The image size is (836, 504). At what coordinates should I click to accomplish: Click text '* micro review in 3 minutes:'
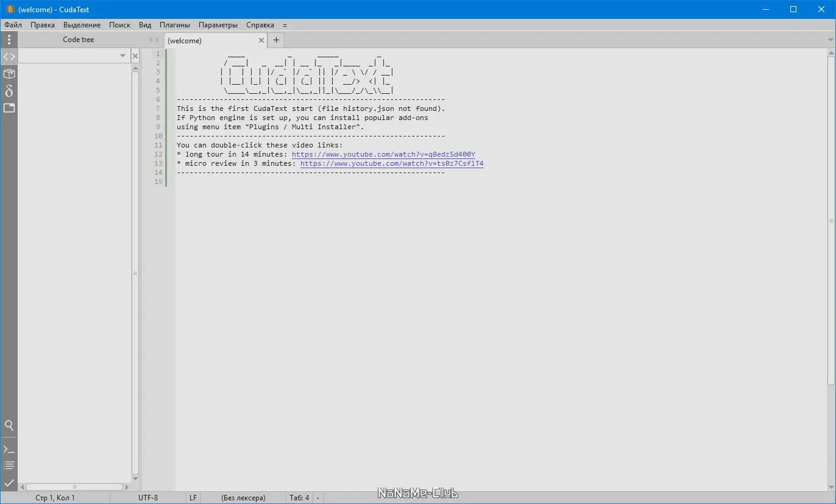pyautogui.click(x=236, y=163)
